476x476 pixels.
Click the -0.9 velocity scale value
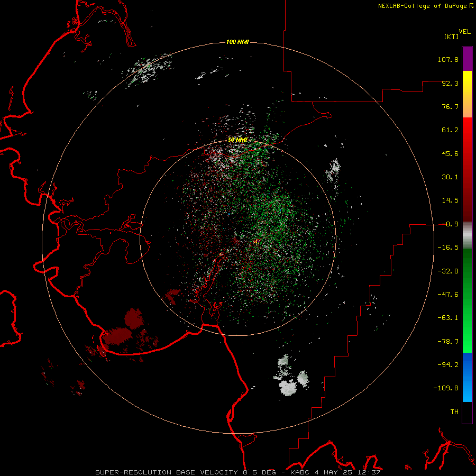tap(450, 224)
